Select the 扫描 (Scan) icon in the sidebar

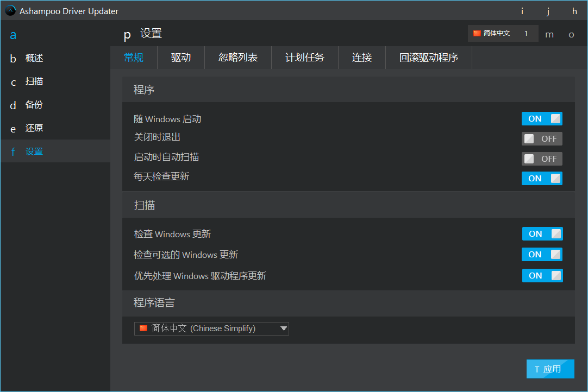coord(12,81)
